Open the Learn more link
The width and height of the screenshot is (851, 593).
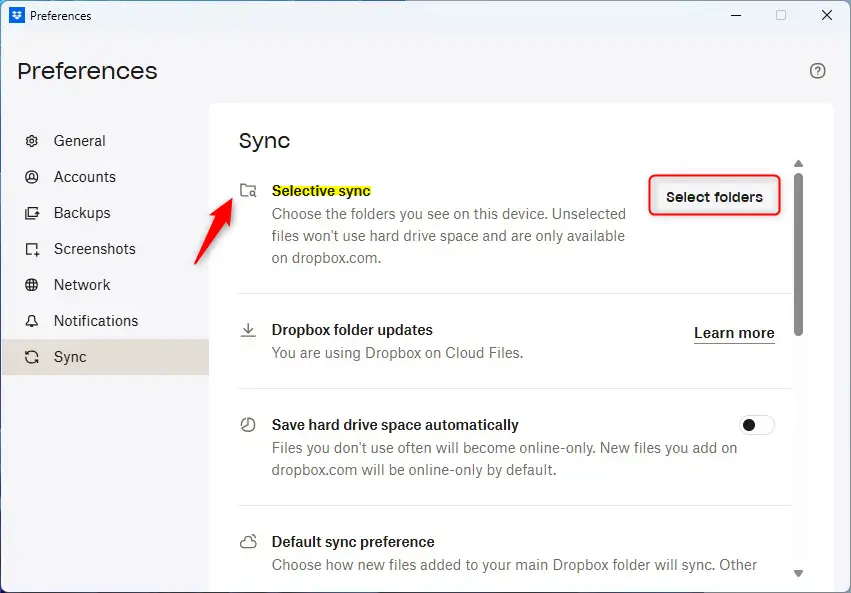[734, 333]
